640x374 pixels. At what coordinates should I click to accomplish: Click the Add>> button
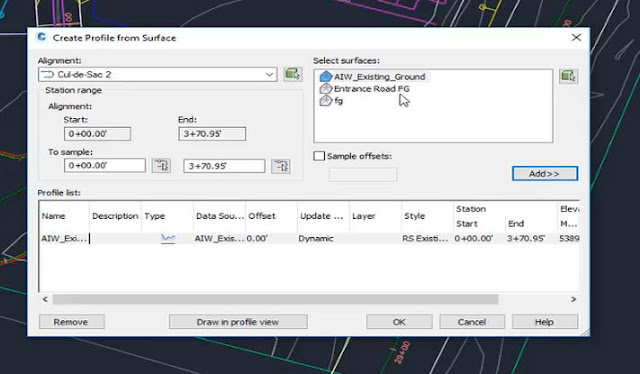(x=545, y=174)
